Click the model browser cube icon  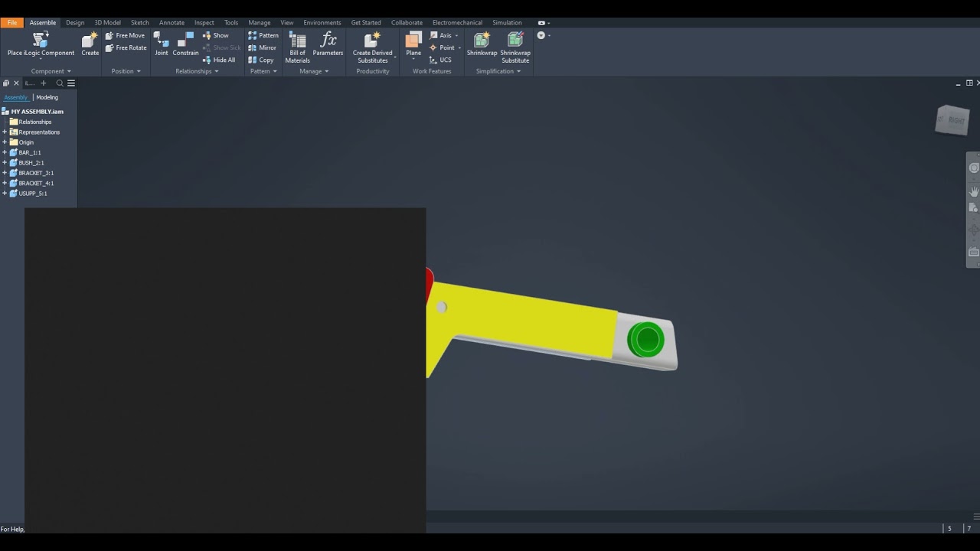pos(6,83)
